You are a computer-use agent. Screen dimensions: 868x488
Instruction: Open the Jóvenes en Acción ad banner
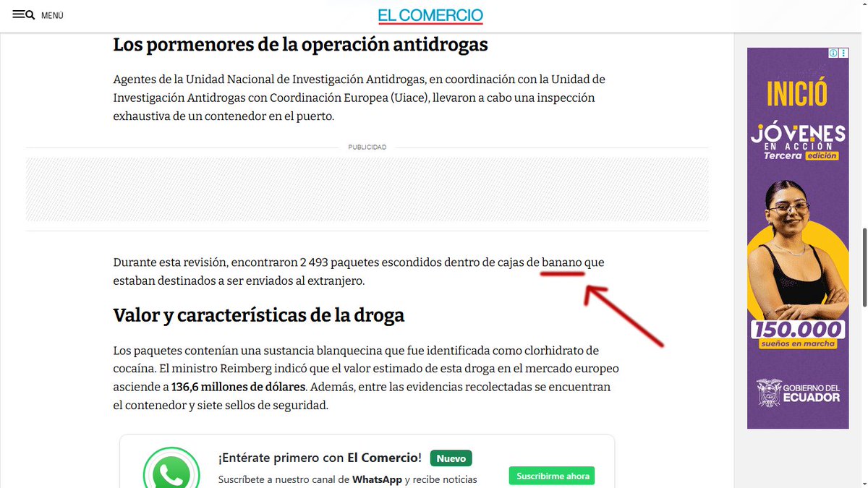[x=798, y=238]
